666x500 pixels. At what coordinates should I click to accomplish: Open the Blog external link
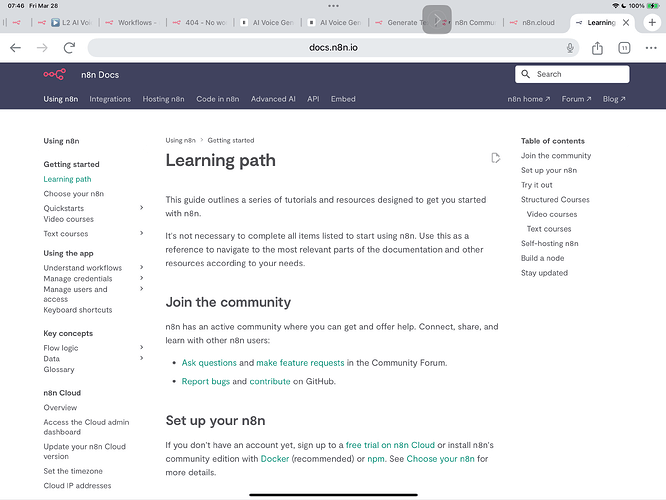(614, 99)
